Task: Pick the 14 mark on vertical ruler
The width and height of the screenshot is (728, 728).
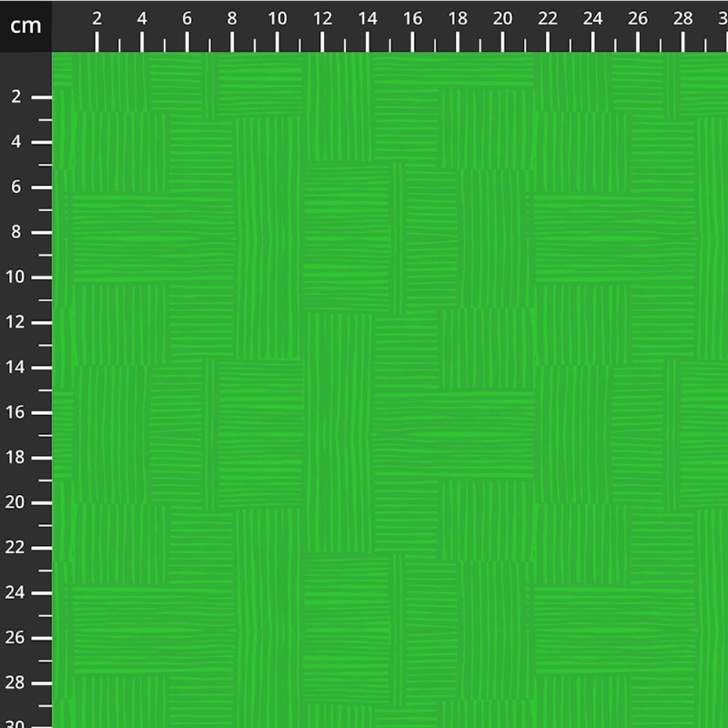Action: pyautogui.click(x=18, y=368)
